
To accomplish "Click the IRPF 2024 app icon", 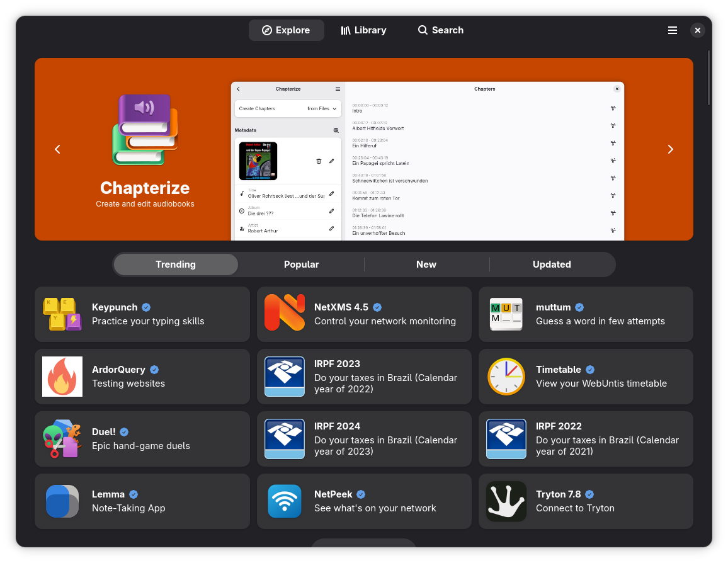I will pyautogui.click(x=285, y=438).
